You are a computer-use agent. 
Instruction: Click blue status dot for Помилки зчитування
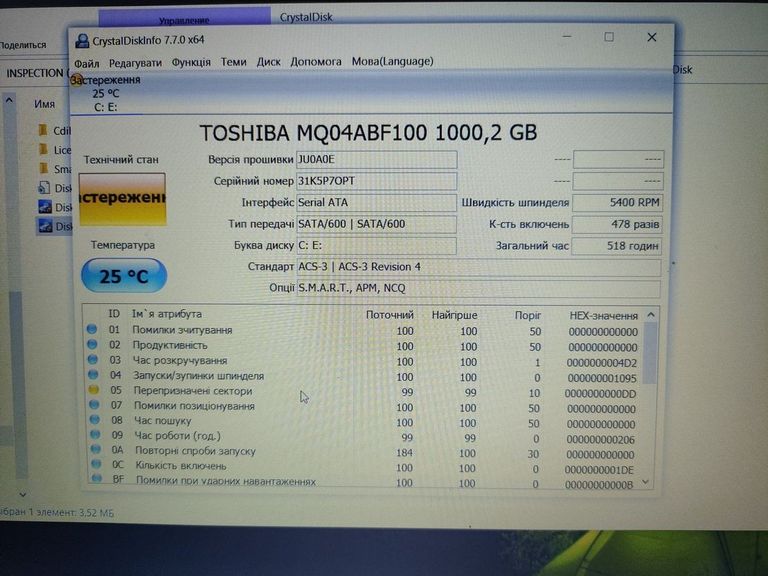(92, 329)
